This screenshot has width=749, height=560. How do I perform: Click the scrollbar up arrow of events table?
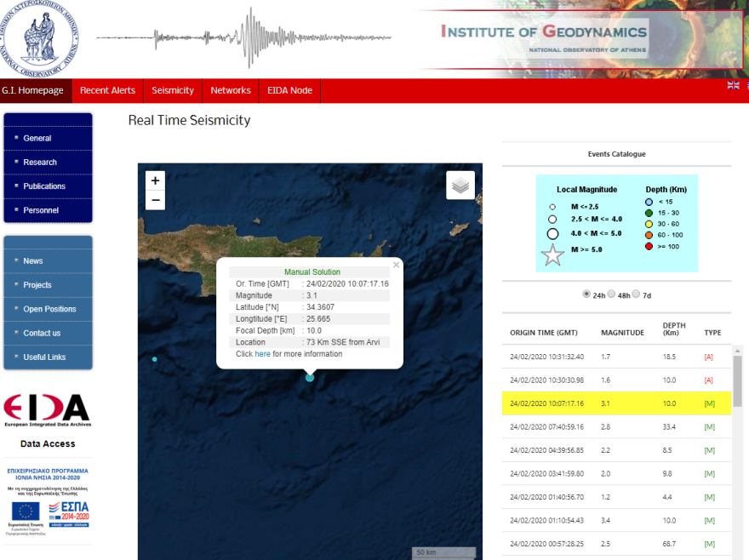click(738, 351)
